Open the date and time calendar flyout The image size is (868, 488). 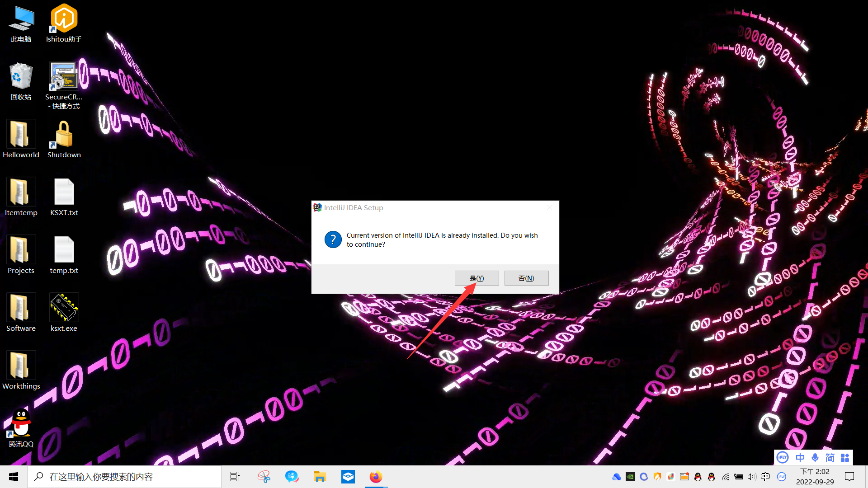tap(815, 477)
